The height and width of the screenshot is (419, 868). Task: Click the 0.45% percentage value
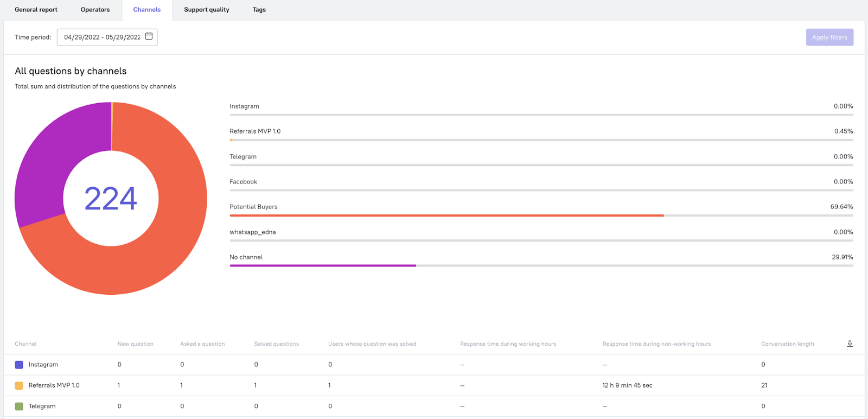[x=844, y=131]
